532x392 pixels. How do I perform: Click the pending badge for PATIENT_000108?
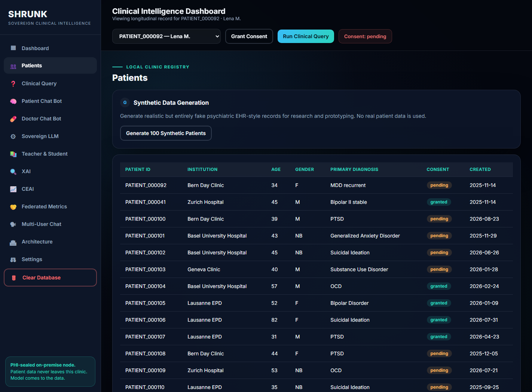(439, 353)
